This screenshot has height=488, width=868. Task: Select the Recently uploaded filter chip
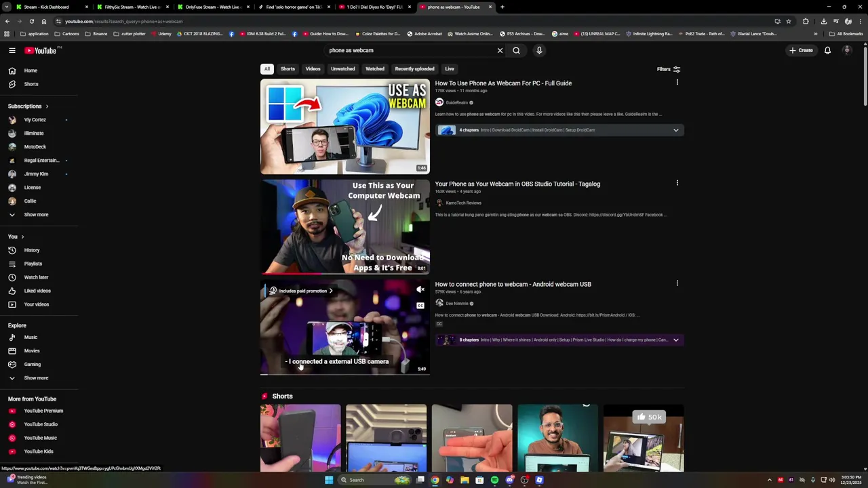click(414, 68)
